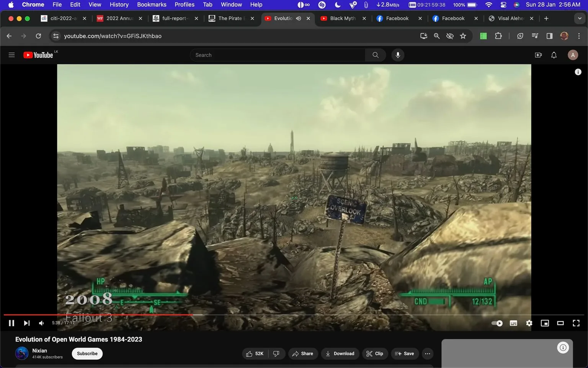Activate fullscreen on the player

[576, 323]
